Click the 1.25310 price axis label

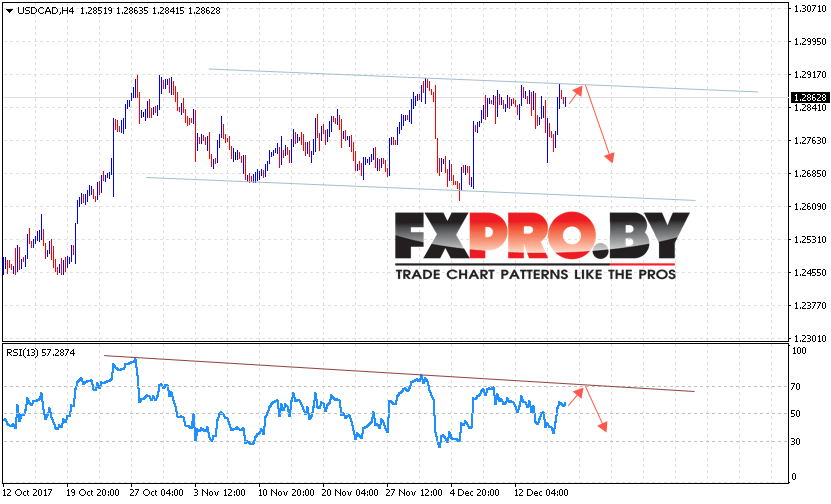[x=810, y=240]
